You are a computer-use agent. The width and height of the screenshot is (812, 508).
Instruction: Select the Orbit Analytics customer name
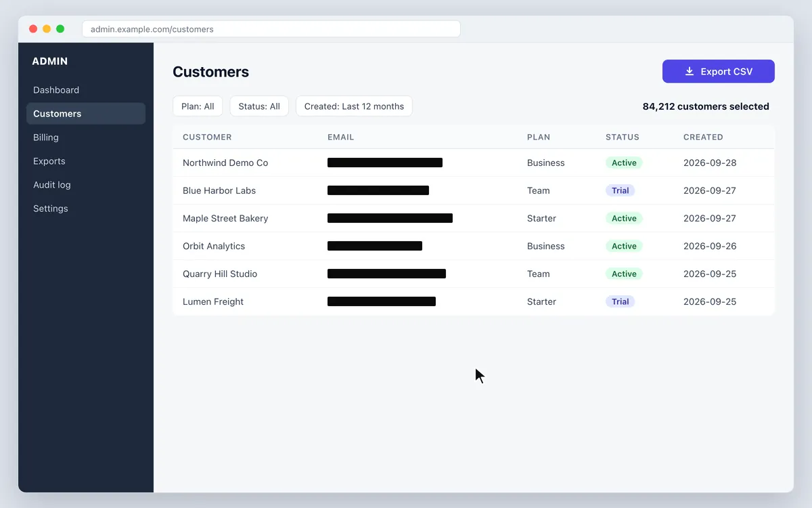[x=214, y=246]
